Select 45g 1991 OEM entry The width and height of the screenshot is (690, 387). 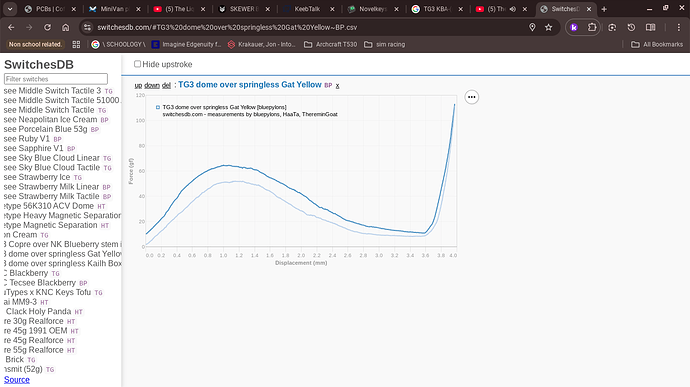35,331
